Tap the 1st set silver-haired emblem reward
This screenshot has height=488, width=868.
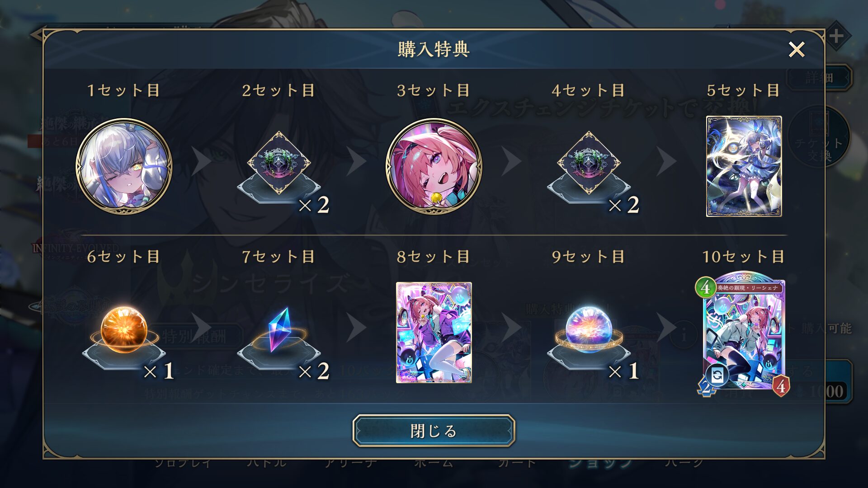coord(124,166)
